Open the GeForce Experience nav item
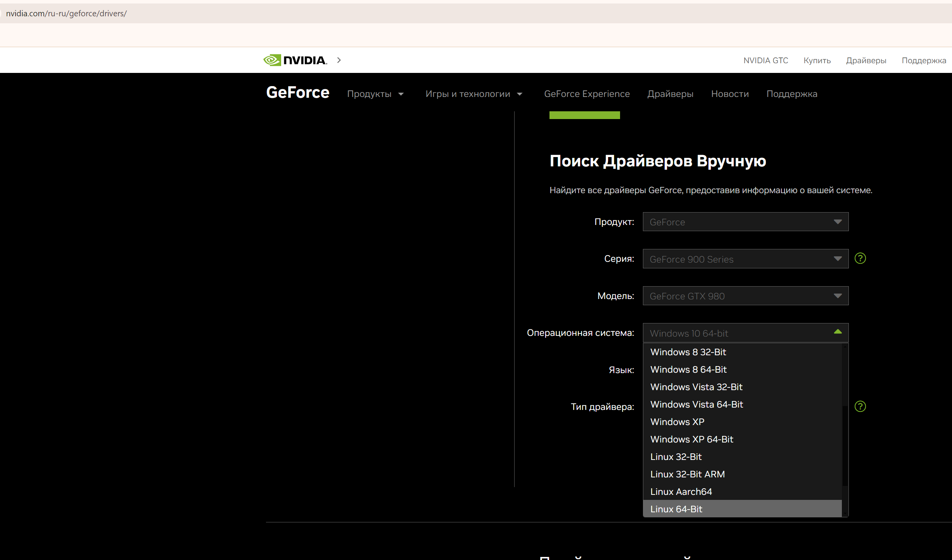This screenshot has width=952, height=560. click(x=587, y=94)
